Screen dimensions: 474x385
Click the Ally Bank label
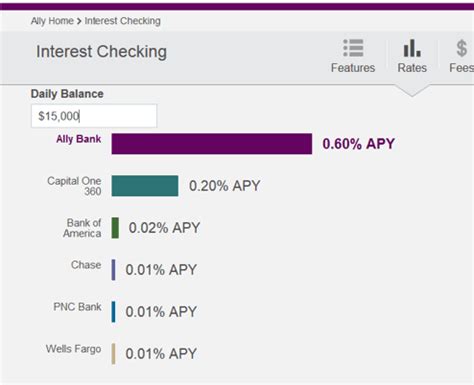coord(79,139)
